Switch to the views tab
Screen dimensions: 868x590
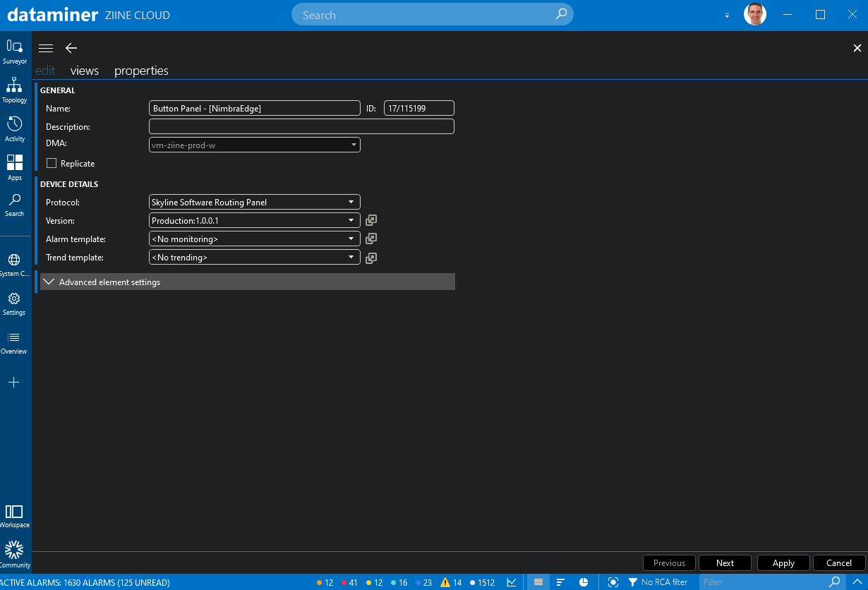[85, 71]
